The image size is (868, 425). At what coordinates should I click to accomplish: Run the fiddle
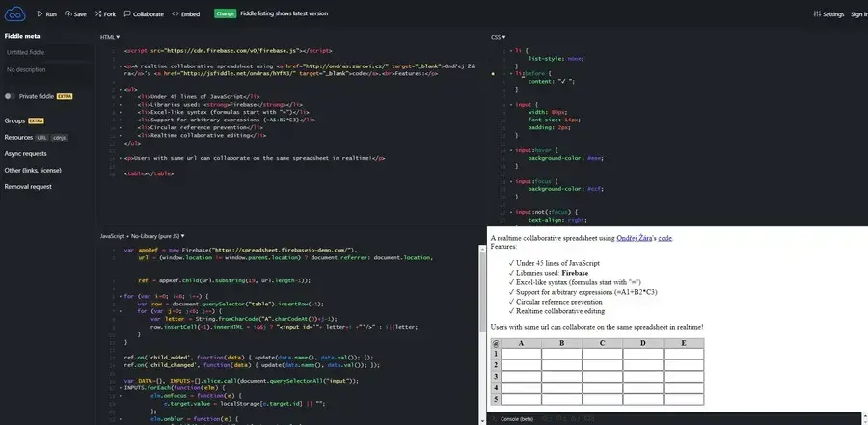[47, 13]
